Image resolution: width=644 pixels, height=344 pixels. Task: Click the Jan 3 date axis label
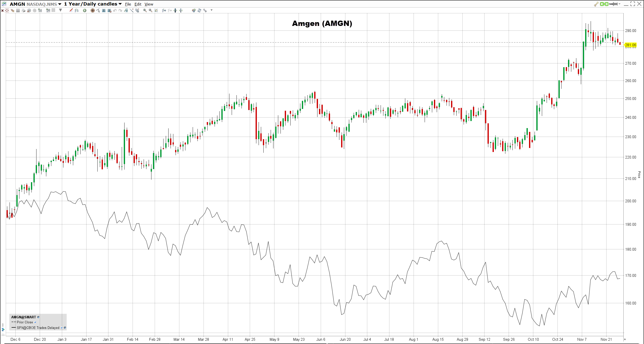point(62,339)
